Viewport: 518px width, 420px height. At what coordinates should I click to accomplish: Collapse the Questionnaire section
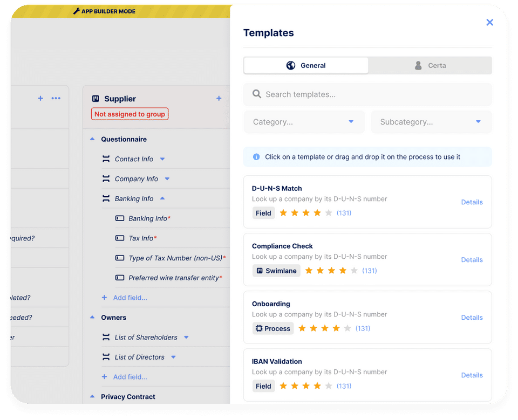(x=92, y=139)
